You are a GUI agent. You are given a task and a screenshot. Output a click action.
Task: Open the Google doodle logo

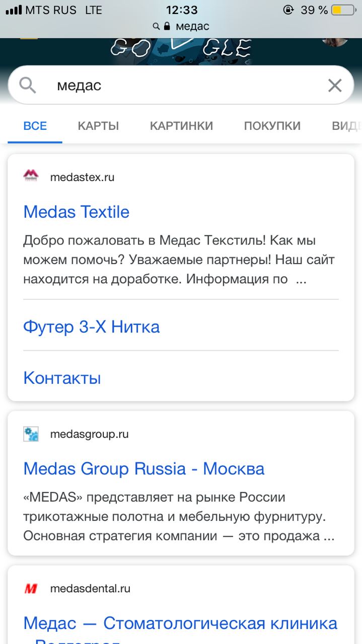(181, 49)
